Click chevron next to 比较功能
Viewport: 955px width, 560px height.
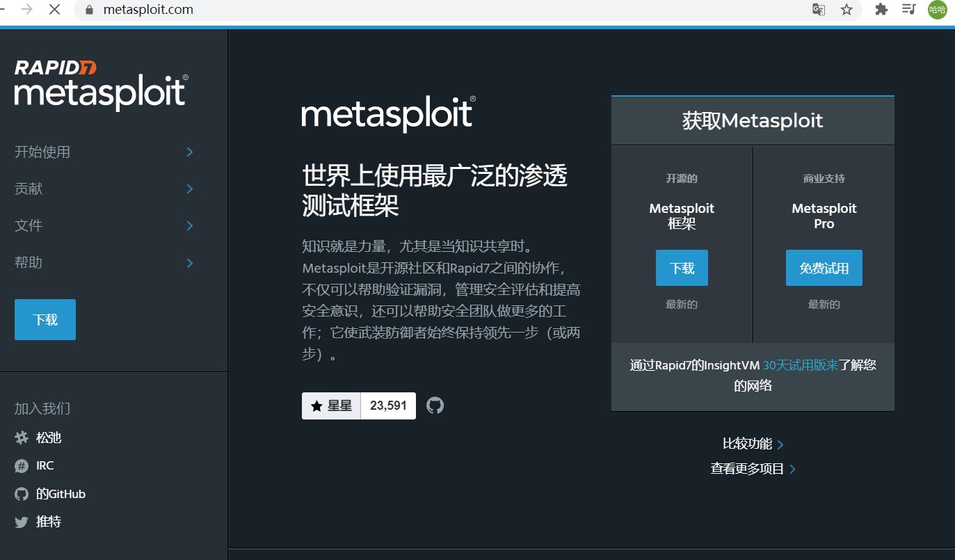click(x=780, y=445)
